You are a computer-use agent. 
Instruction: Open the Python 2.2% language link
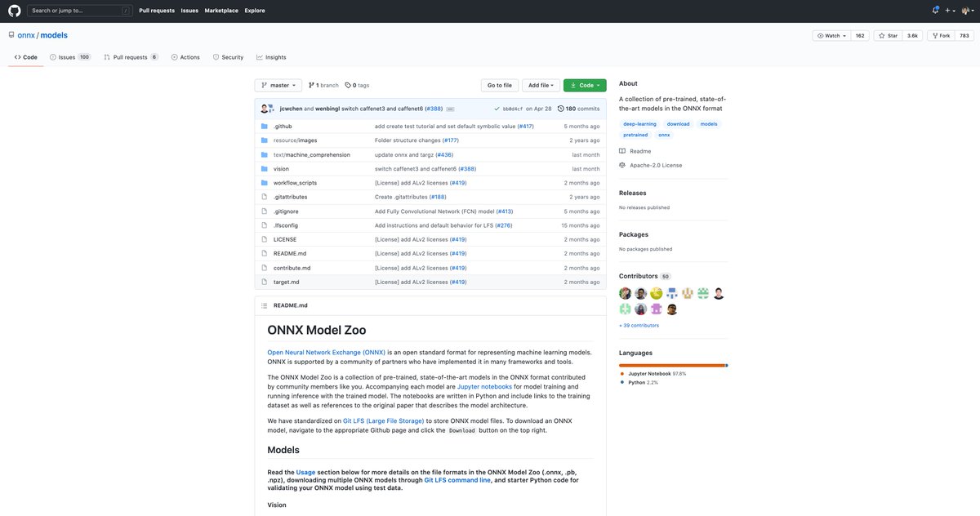(639, 382)
